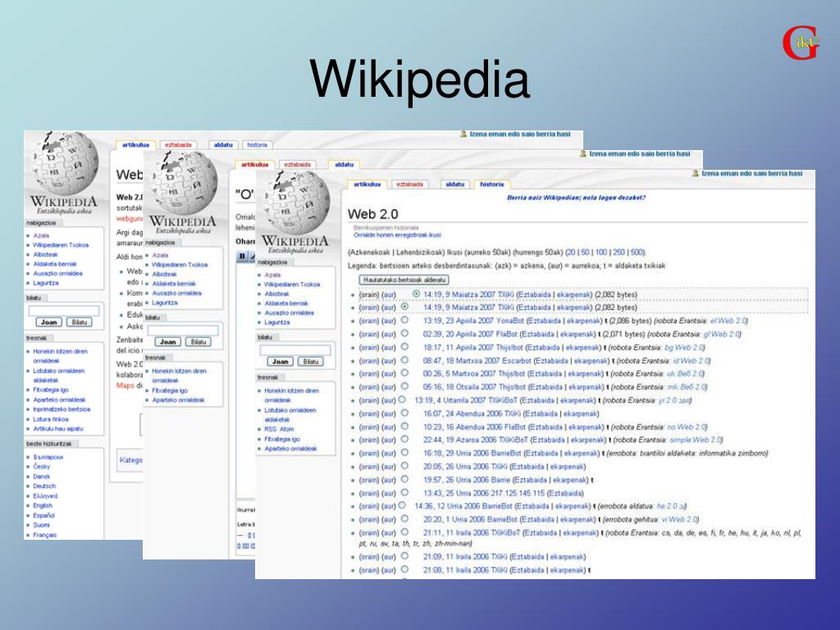Switch to eztabaida tab in front window

410,185
